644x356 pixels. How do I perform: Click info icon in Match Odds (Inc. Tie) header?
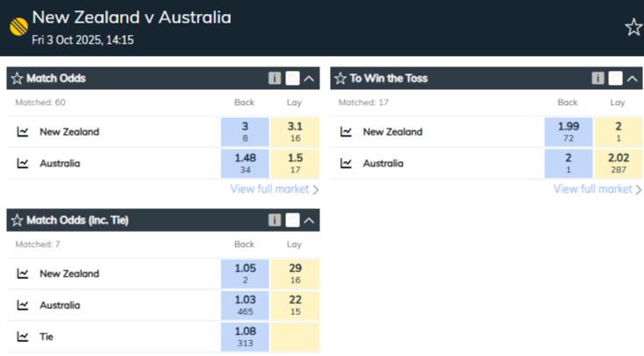(275, 220)
